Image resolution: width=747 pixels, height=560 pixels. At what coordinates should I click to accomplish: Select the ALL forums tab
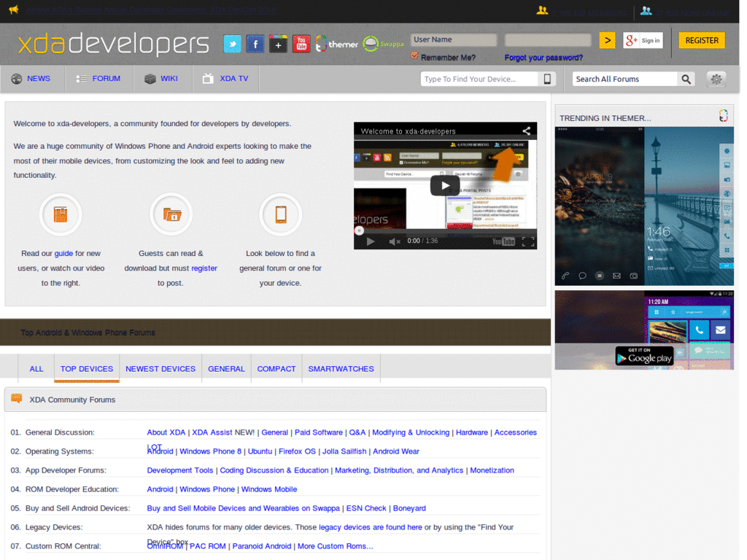click(36, 368)
